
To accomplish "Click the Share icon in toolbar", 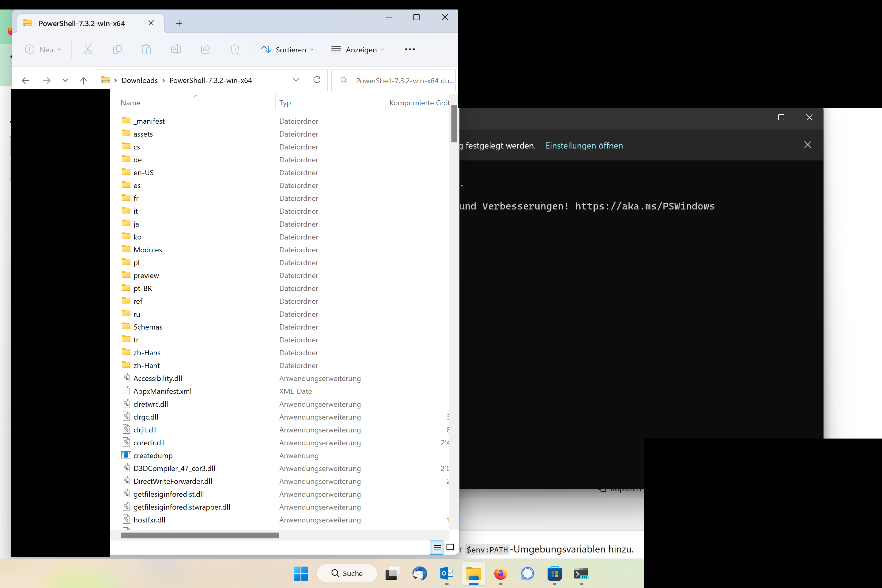I will [205, 50].
